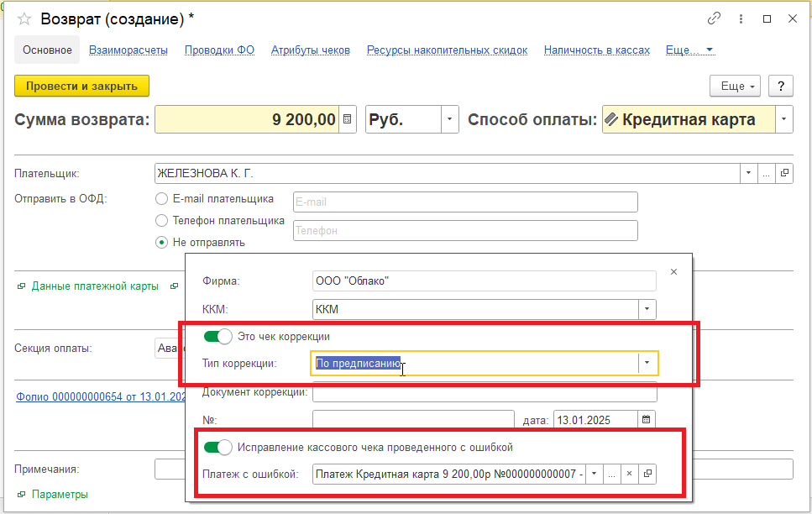
Task: Choose from list for Платеж с ошибкой
Action: [x=611, y=475]
